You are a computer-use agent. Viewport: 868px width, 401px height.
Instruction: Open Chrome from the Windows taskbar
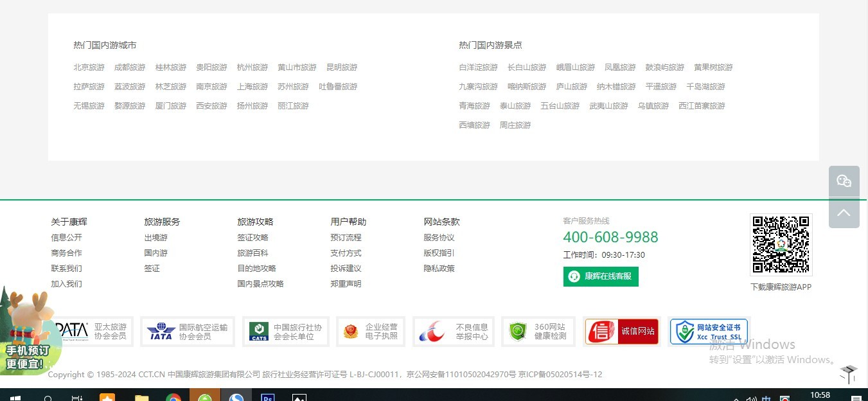pyautogui.click(x=173, y=397)
